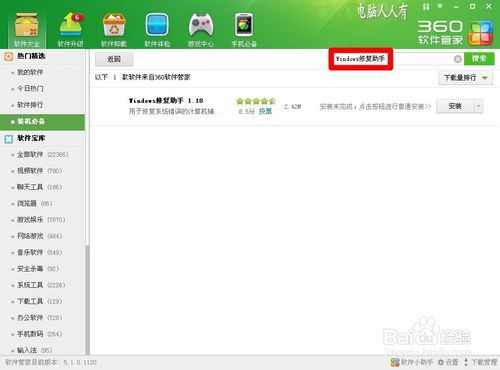500x370 pixels.
Task: Open 设置 settings in the status bar
Action: 448,362
